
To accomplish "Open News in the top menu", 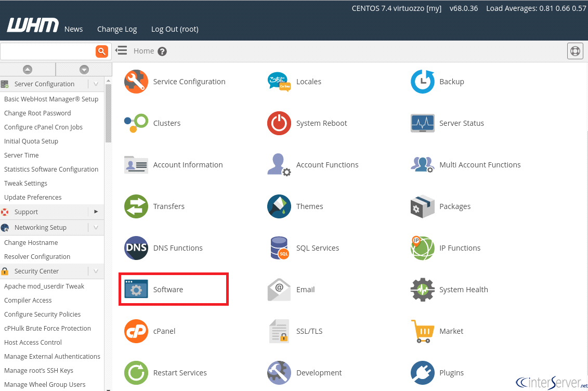I will [73, 29].
